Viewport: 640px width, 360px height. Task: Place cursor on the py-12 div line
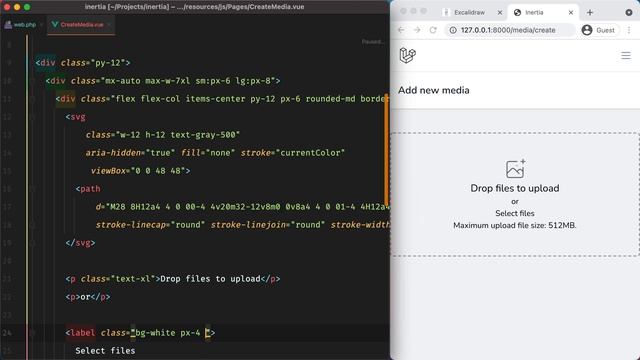tap(83, 63)
